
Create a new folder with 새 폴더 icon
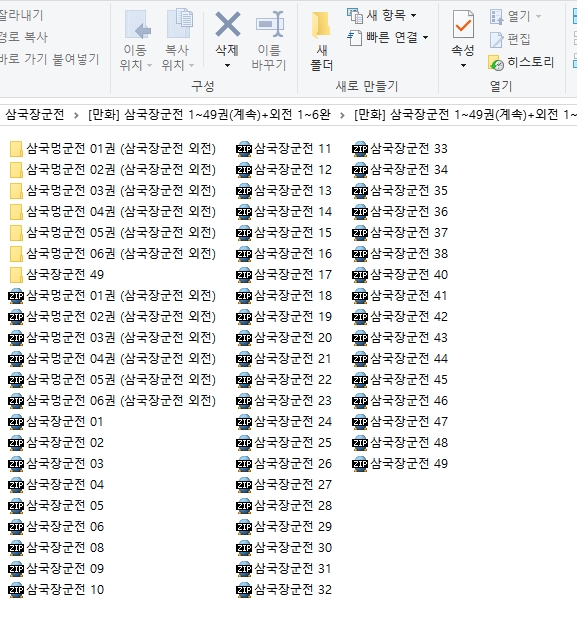[321, 25]
